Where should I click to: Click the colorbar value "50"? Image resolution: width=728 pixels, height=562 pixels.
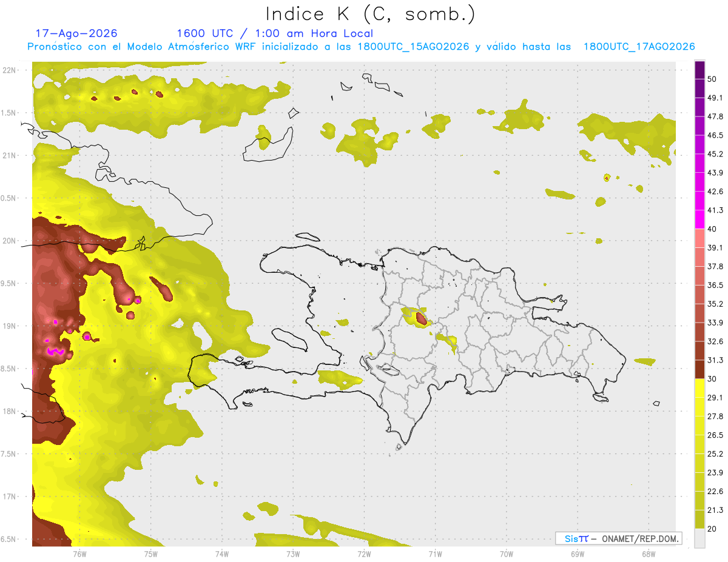(x=712, y=79)
